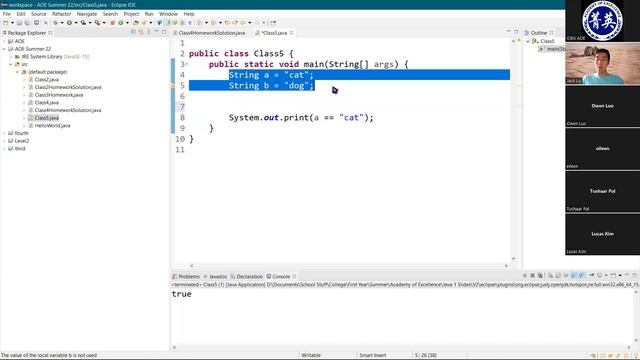
Task: Click the editor horizontal scrollbar left arrow
Action: [191, 266]
